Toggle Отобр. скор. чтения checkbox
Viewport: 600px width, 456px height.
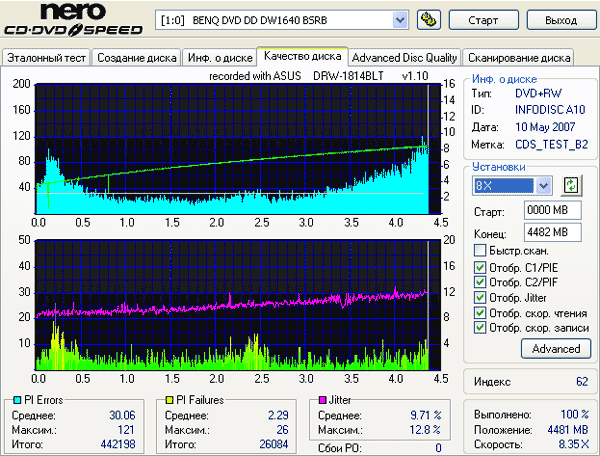click(480, 313)
